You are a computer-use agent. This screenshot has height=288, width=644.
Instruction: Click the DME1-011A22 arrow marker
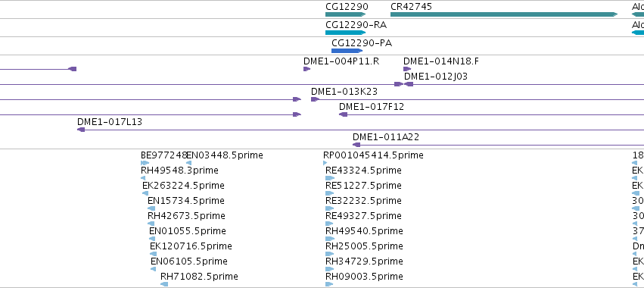coord(356,145)
